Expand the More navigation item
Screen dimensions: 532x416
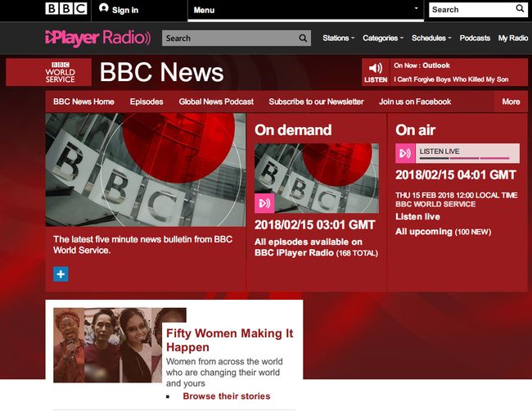coord(511,102)
